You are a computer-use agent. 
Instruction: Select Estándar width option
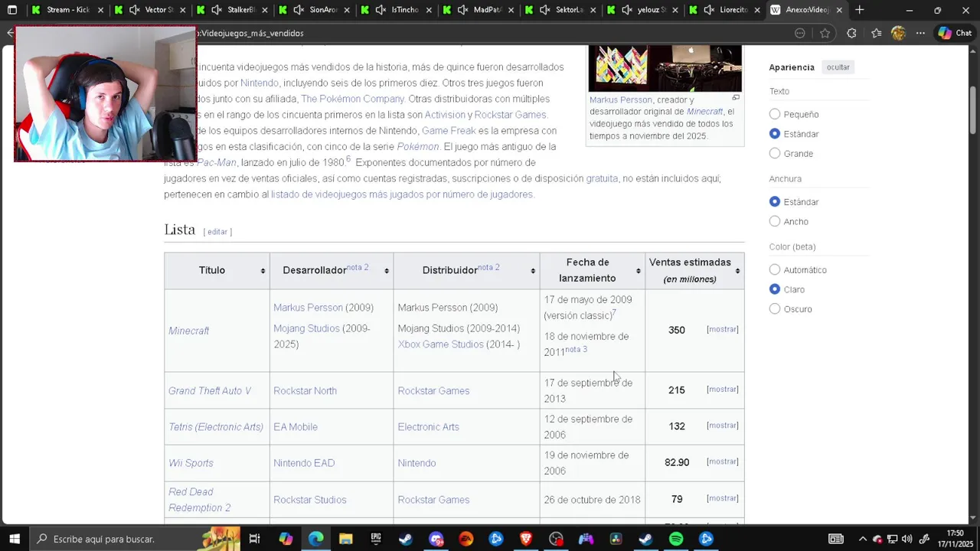tap(775, 202)
